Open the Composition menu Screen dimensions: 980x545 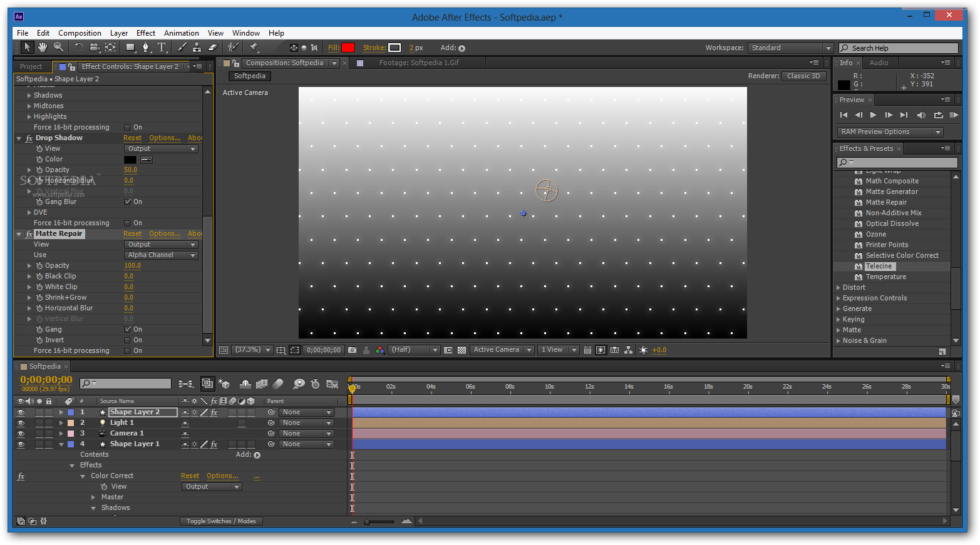pos(80,33)
